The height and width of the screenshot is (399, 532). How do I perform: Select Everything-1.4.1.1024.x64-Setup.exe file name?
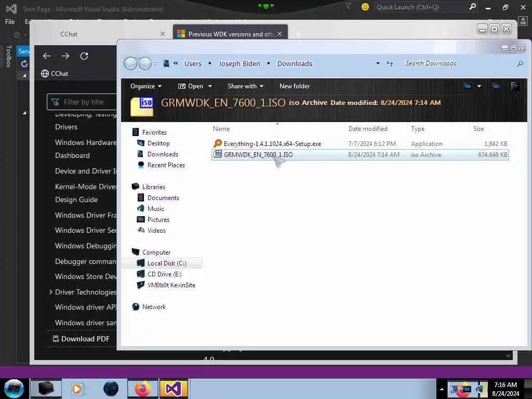272,143
